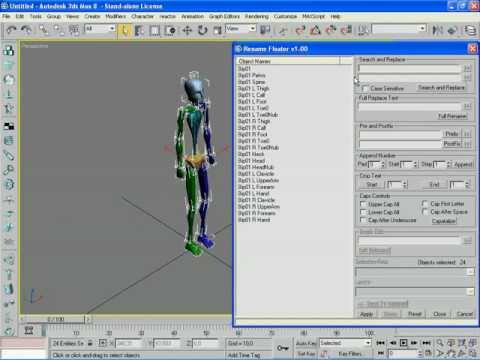
Task: Open the named selection sets dropdown
Action: pos(399,29)
